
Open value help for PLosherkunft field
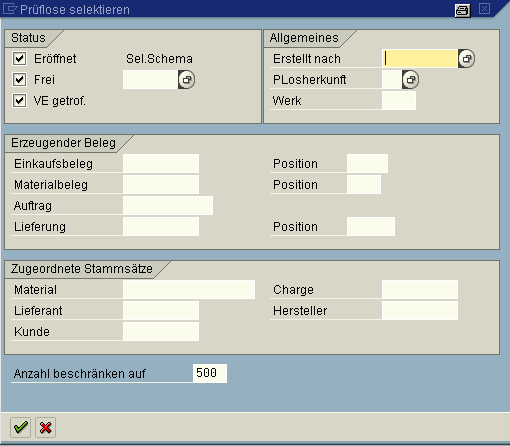coord(410,80)
